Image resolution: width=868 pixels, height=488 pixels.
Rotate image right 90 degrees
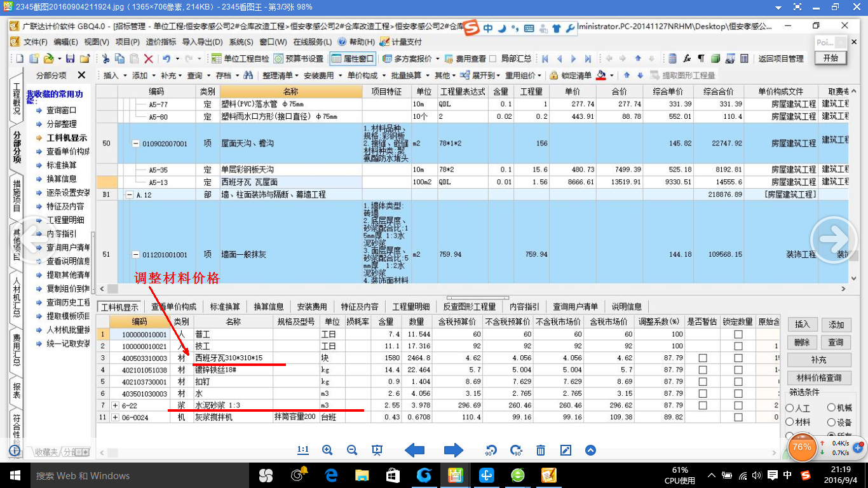[x=516, y=450]
